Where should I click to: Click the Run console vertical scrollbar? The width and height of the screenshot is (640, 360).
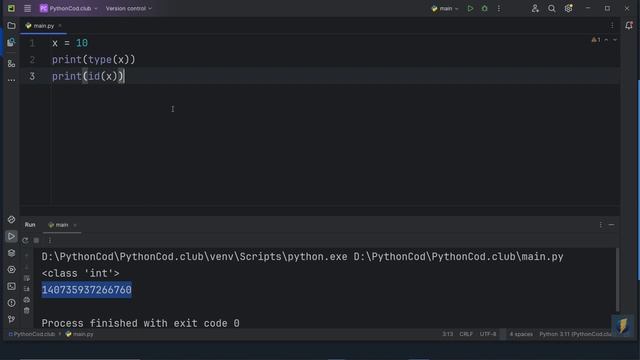click(x=617, y=280)
